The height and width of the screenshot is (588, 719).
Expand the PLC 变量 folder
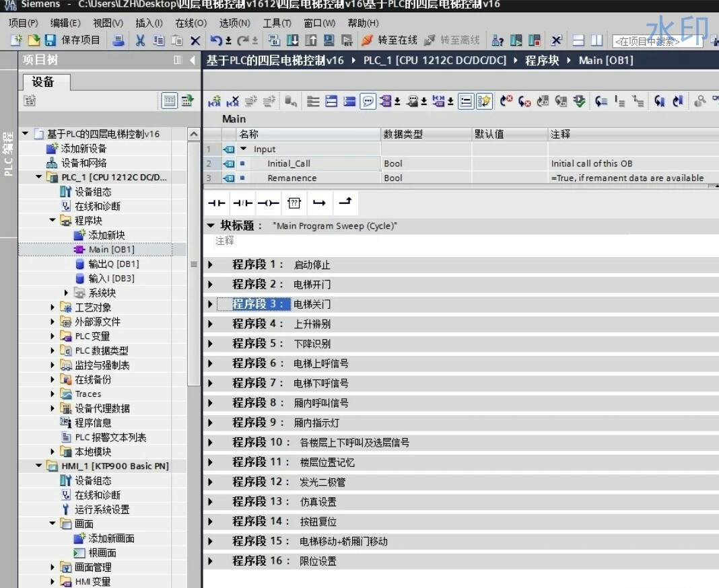pos(53,336)
